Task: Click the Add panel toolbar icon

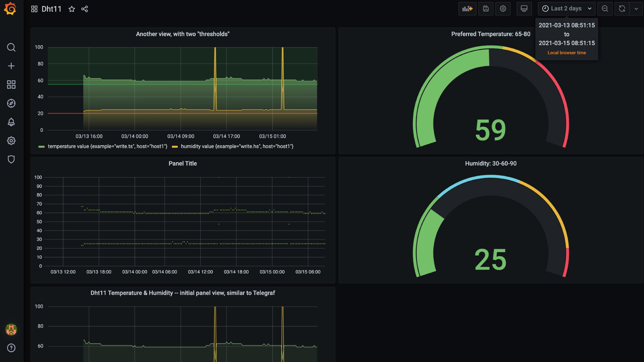Action: [x=467, y=9]
